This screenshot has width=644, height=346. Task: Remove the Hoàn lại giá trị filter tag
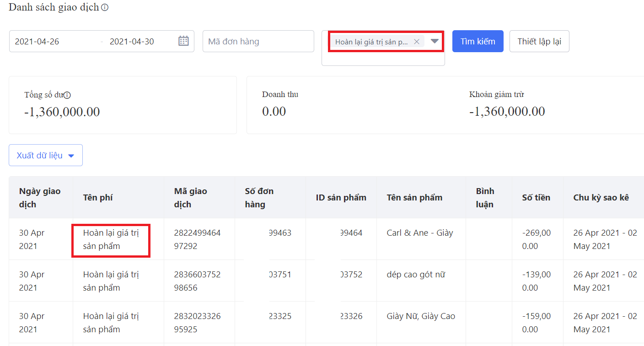pos(416,42)
